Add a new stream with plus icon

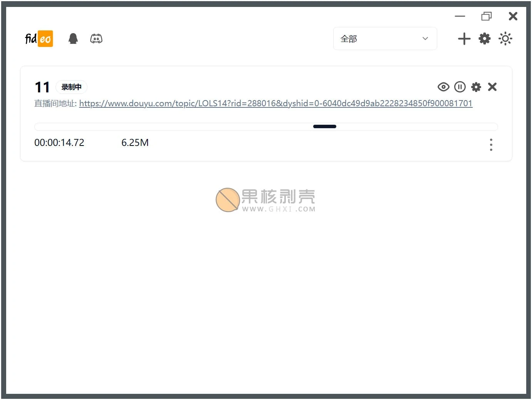464,38
